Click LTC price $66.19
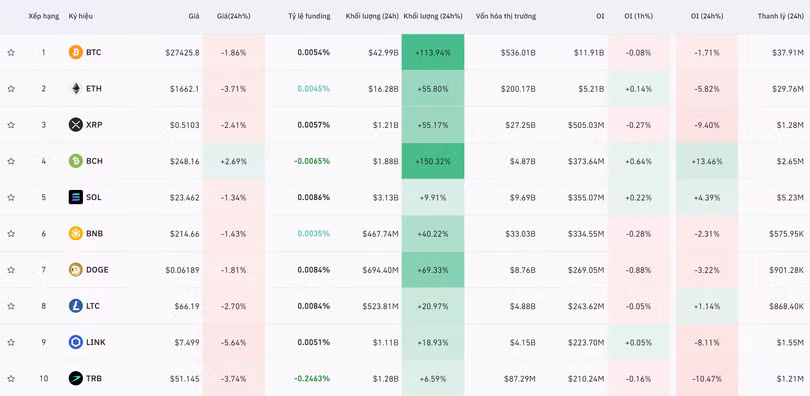The width and height of the screenshot is (810, 396). [187, 306]
